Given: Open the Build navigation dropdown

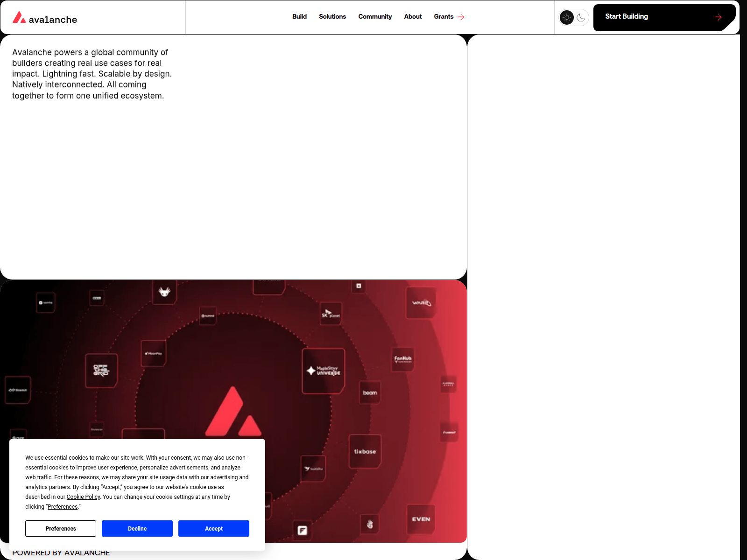Looking at the screenshot, I should pos(299,17).
